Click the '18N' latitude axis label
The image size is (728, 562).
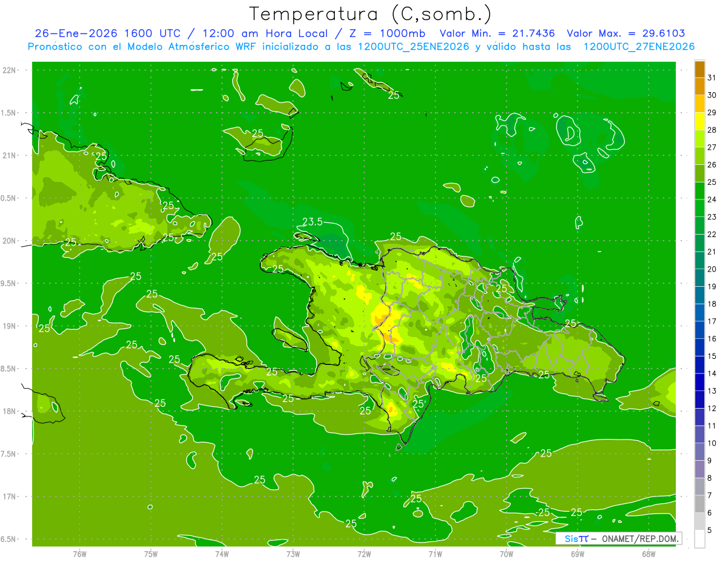click(9, 411)
